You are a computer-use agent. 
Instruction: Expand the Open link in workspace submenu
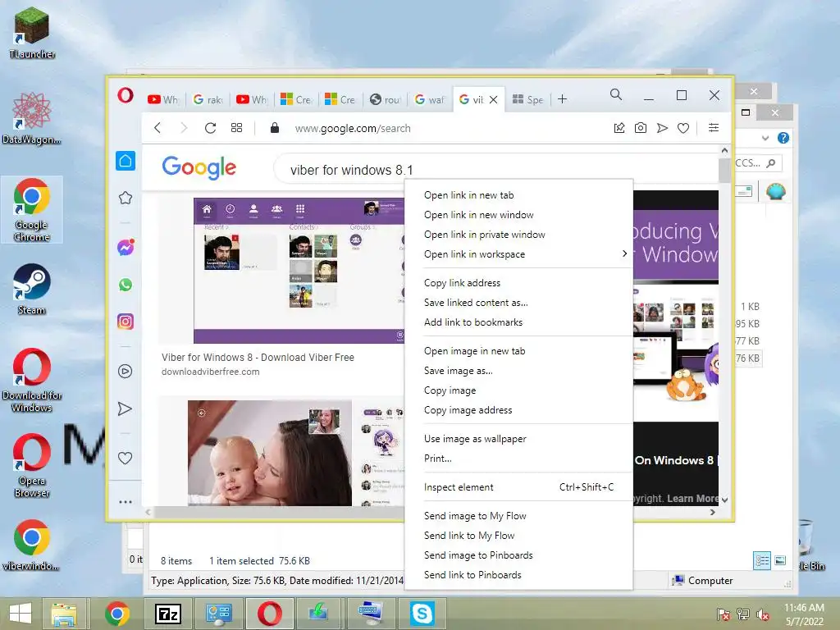624,254
